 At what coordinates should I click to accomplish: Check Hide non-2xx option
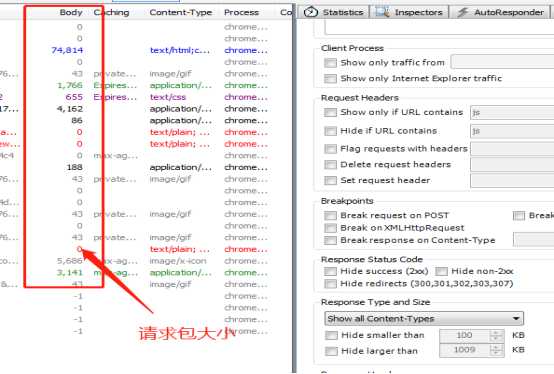tap(441, 271)
